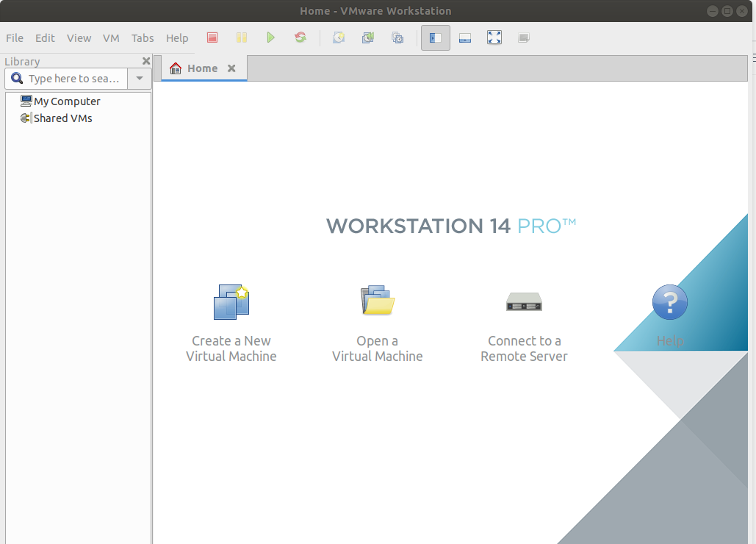Toggle the show library sidebar button
The image size is (756, 544).
[x=436, y=37]
